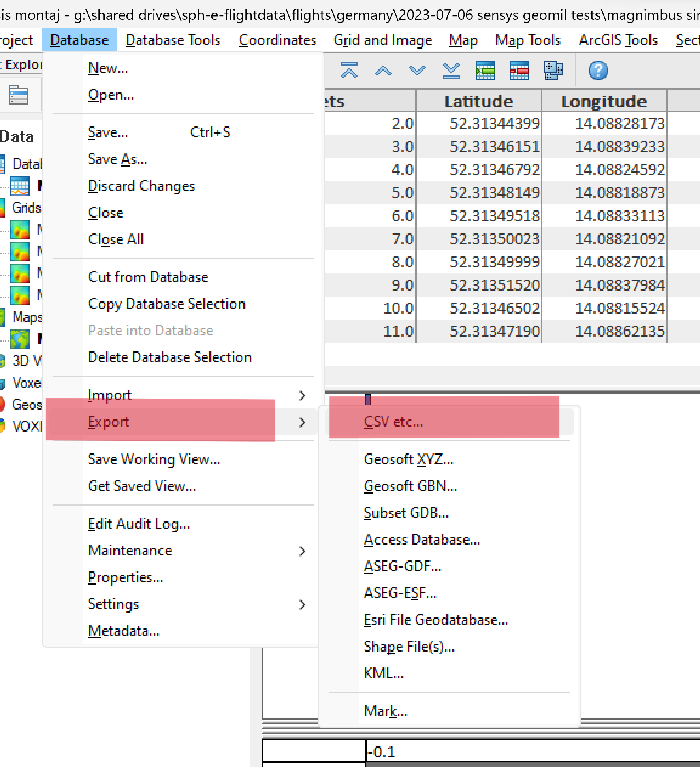Screen dimensions: 700x767
Task: Click the database icon under Databases in the tree
Action: click(20, 186)
